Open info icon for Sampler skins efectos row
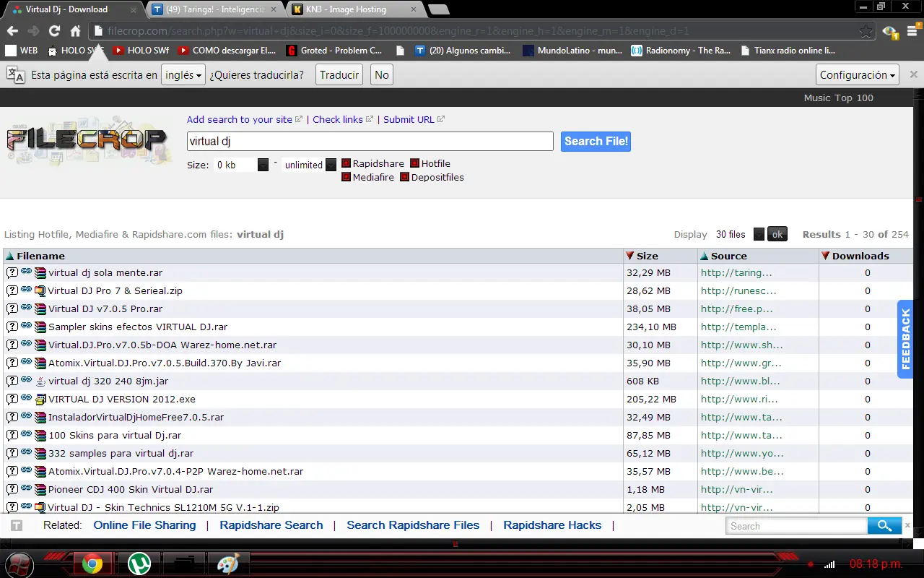 coord(12,327)
